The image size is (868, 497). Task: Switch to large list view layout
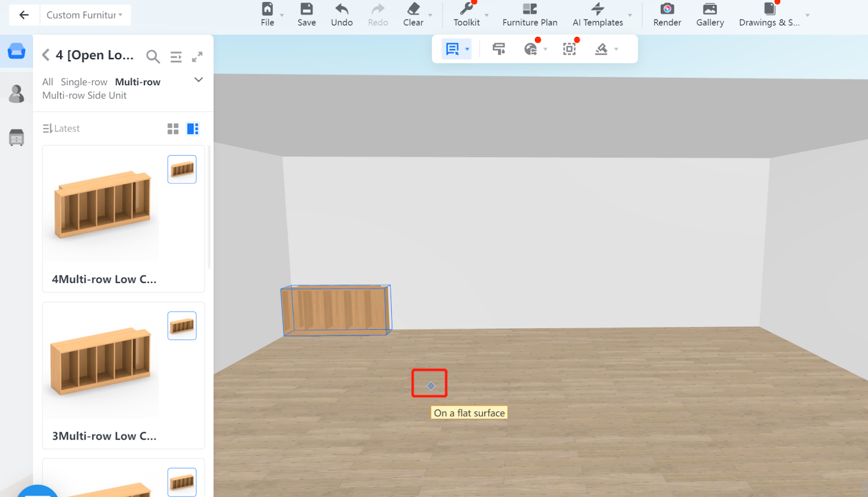(193, 129)
